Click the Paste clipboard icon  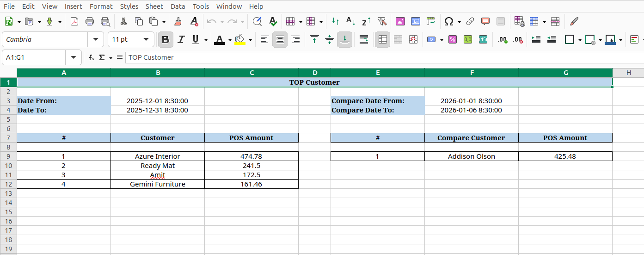pyautogui.click(x=154, y=21)
